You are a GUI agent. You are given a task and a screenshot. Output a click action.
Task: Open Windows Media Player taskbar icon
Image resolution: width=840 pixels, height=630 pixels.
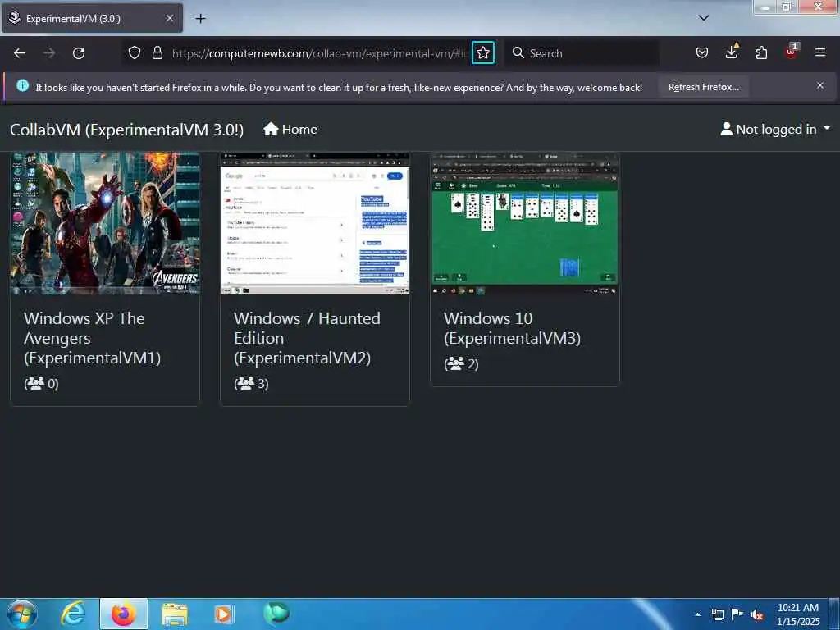[223, 614]
